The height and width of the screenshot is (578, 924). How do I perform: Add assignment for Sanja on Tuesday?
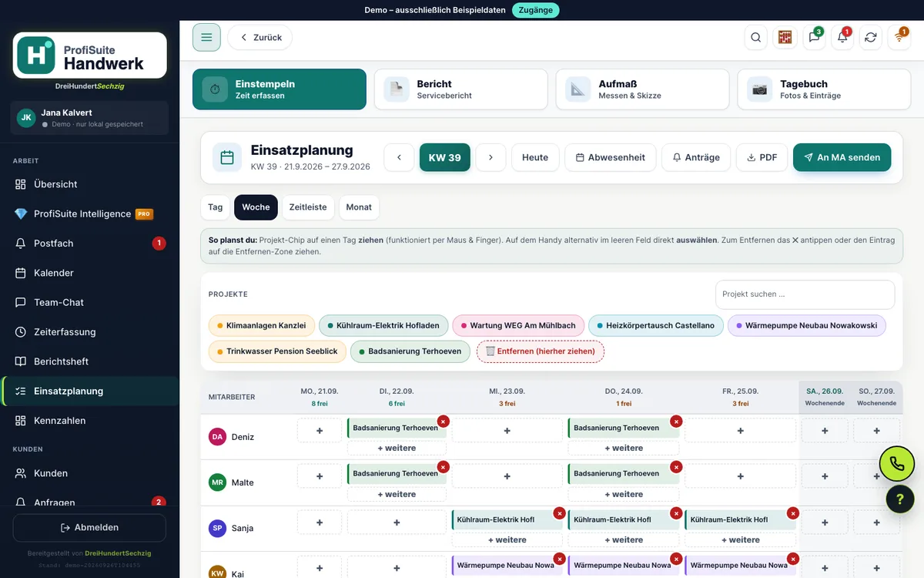pos(397,523)
